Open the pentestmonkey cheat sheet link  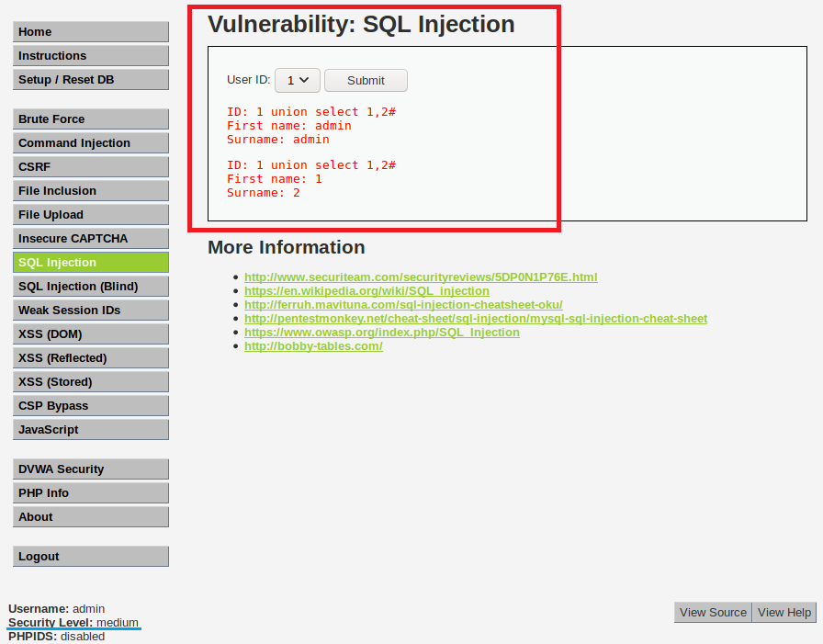475,319
